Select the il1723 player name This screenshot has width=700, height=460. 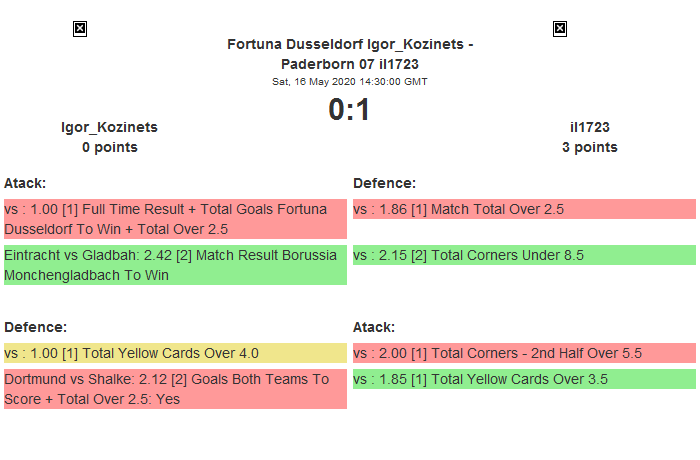point(590,127)
